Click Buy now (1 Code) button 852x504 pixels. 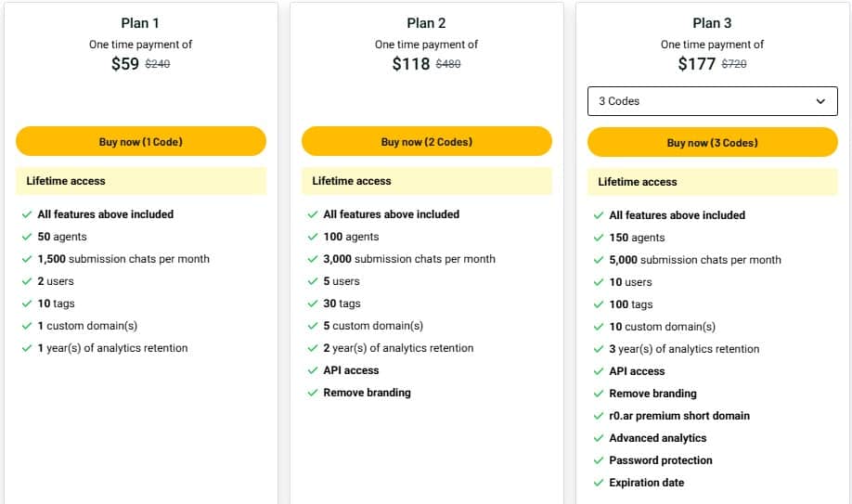(141, 142)
